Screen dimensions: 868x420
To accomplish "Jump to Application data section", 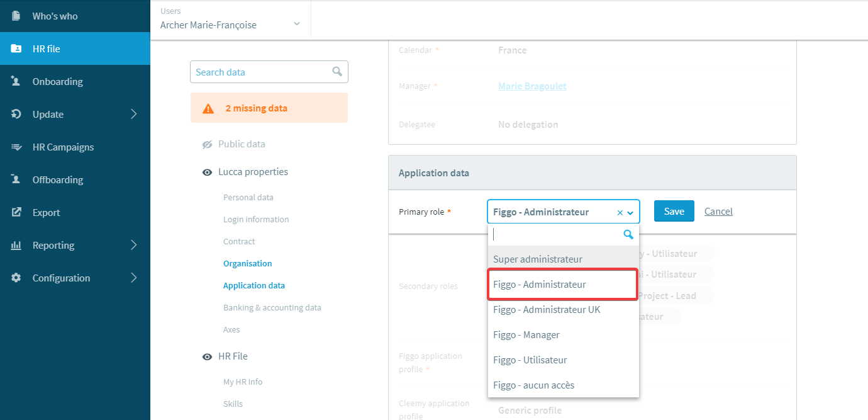I will (x=254, y=285).
